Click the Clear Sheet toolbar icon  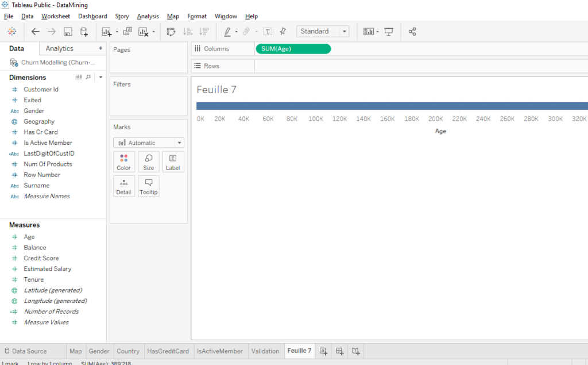click(x=144, y=32)
